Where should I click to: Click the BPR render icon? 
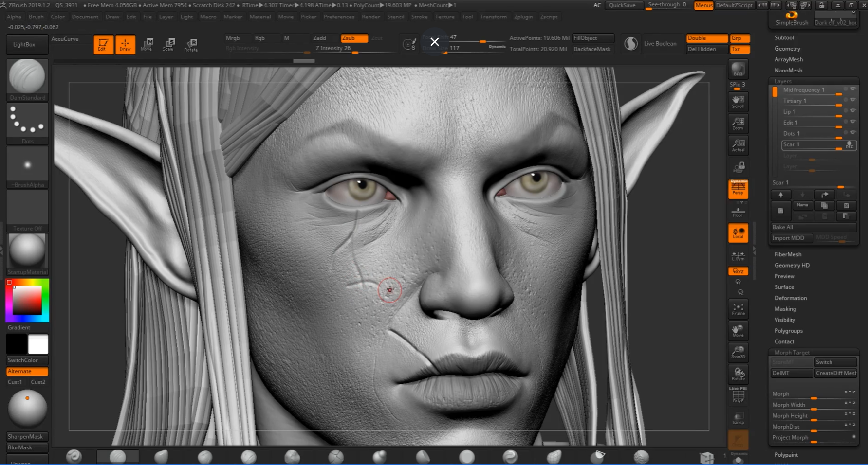click(738, 70)
